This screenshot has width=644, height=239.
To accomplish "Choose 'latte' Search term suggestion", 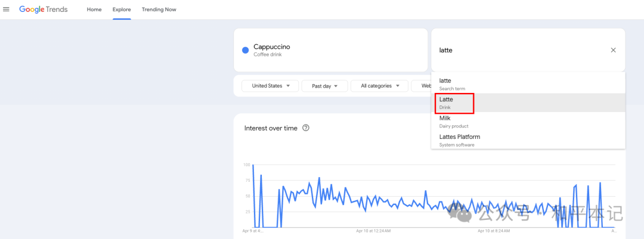I will pyautogui.click(x=528, y=84).
